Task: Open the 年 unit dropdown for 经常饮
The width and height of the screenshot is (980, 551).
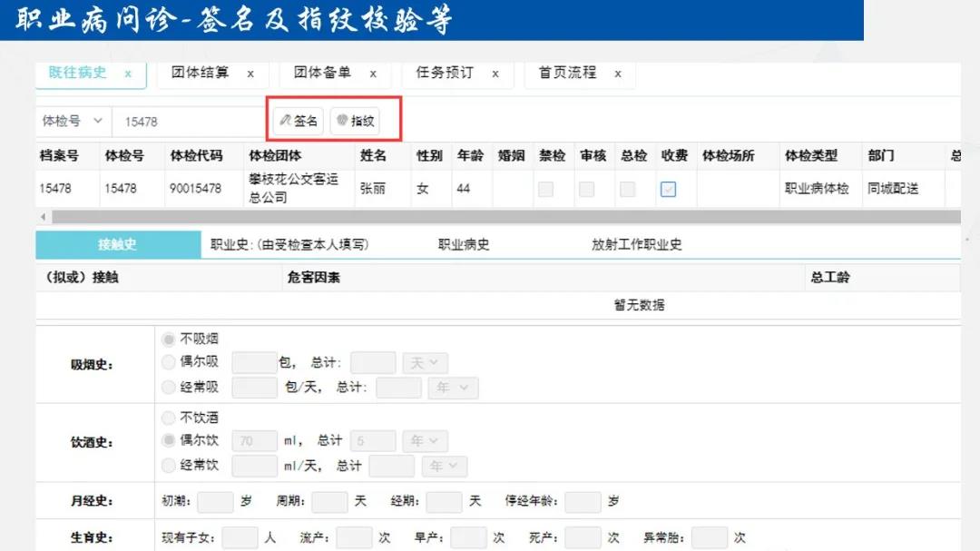Action: tap(445, 466)
